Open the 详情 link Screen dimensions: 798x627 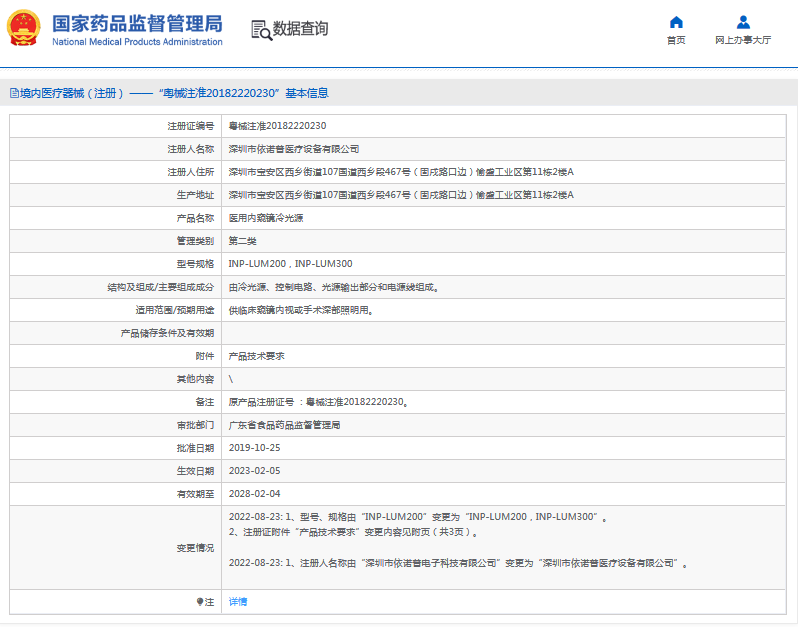pos(238,602)
